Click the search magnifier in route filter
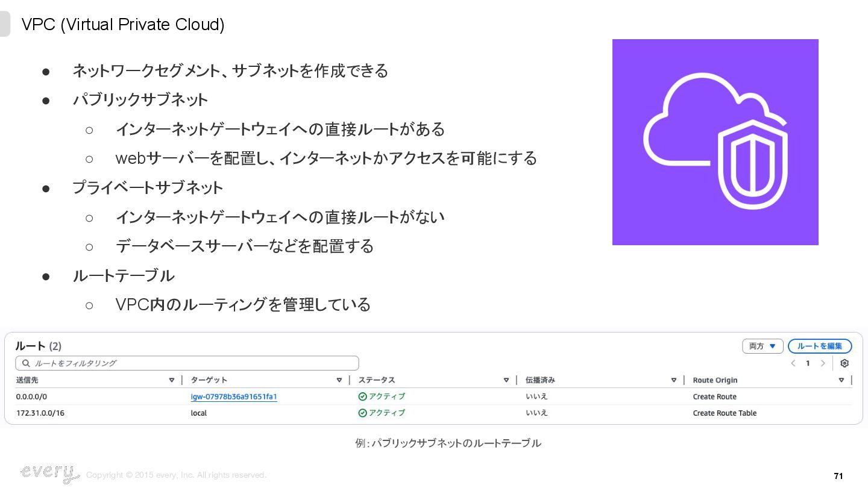The height and width of the screenshot is (488, 868). pyautogui.click(x=26, y=363)
